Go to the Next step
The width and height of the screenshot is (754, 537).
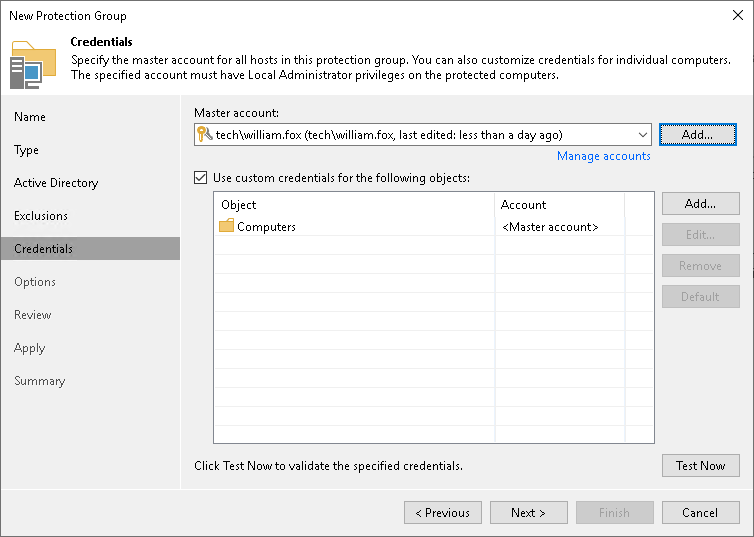click(x=528, y=513)
